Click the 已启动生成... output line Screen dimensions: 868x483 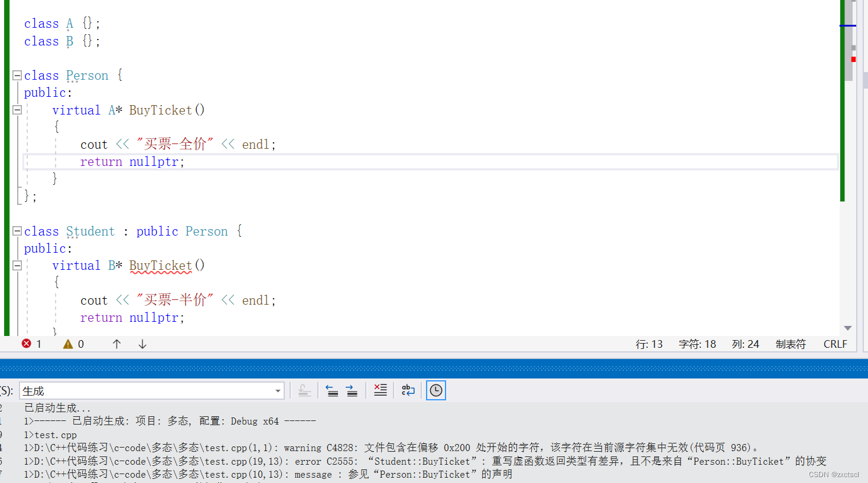pos(57,408)
